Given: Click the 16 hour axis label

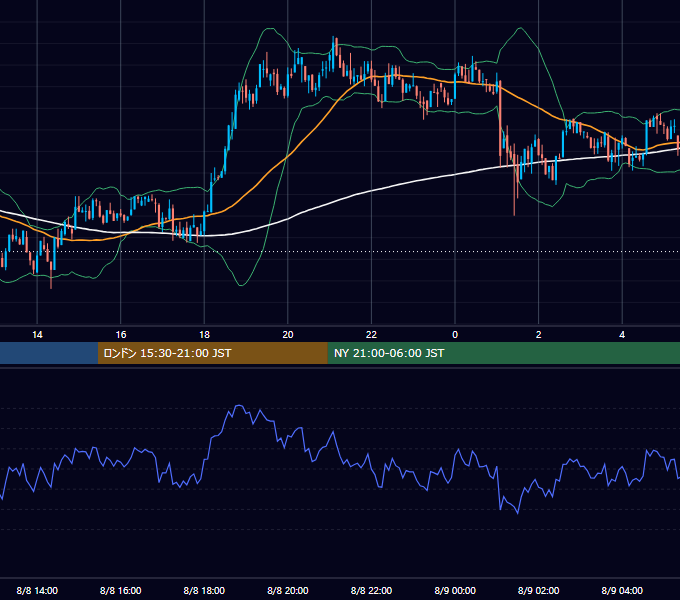Looking at the screenshot, I should pos(121,335).
